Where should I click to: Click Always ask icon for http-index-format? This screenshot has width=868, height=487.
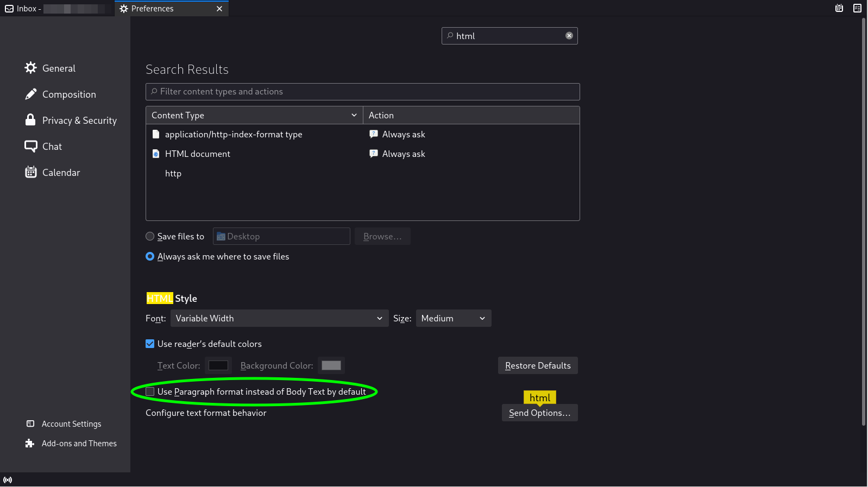pyautogui.click(x=374, y=134)
